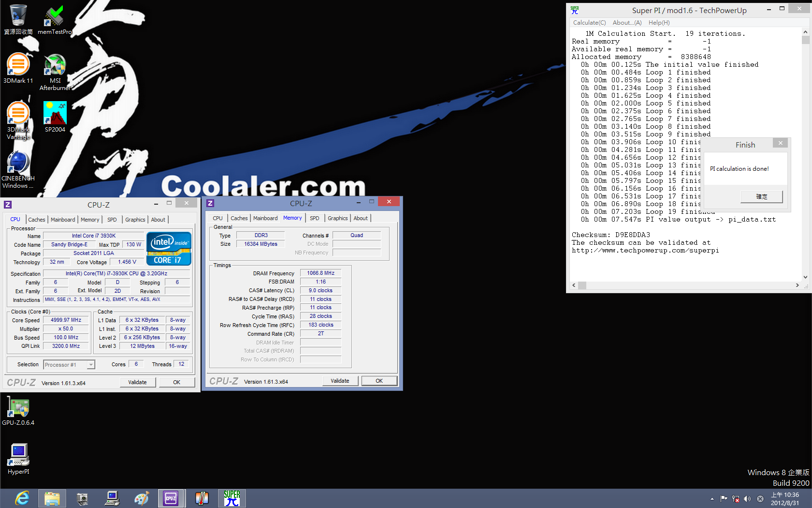
Task: Click the volume speaker tray icon
Action: (x=747, y=499)
